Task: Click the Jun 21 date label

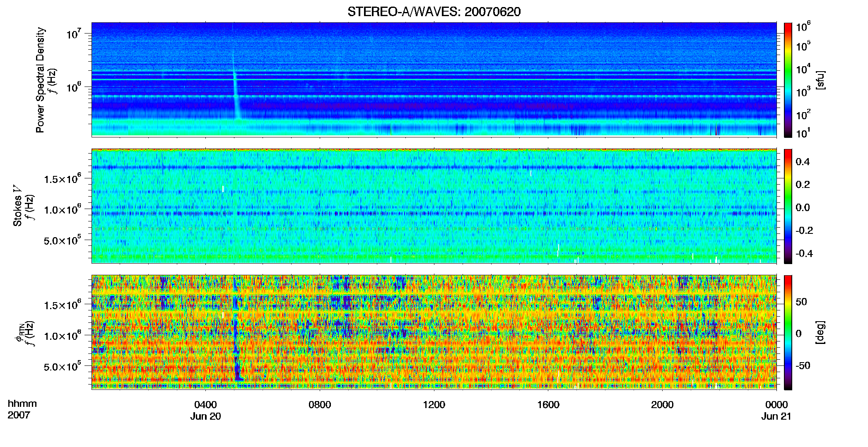Action: (776, 416)
